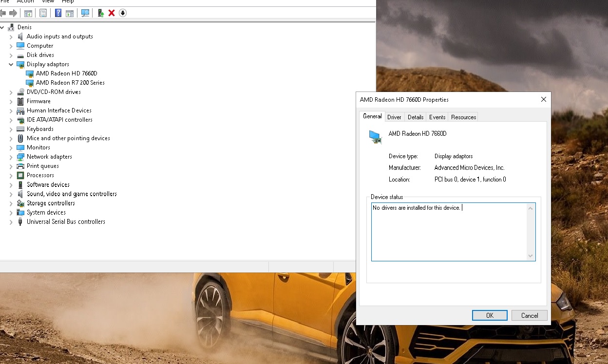Select the Denis computer root item
Image resolution: width=608 pixels, height=364 pixels.
coord(24,27)
